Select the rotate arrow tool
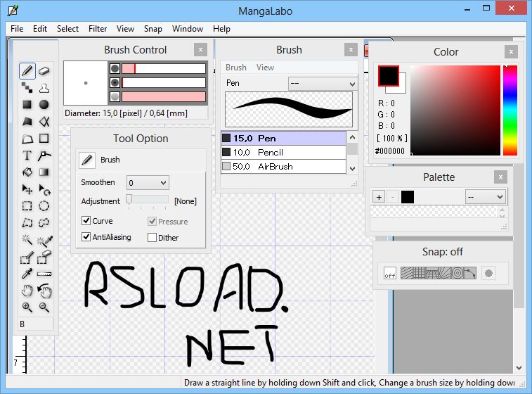The image size is (532, 394). point(44,189)
